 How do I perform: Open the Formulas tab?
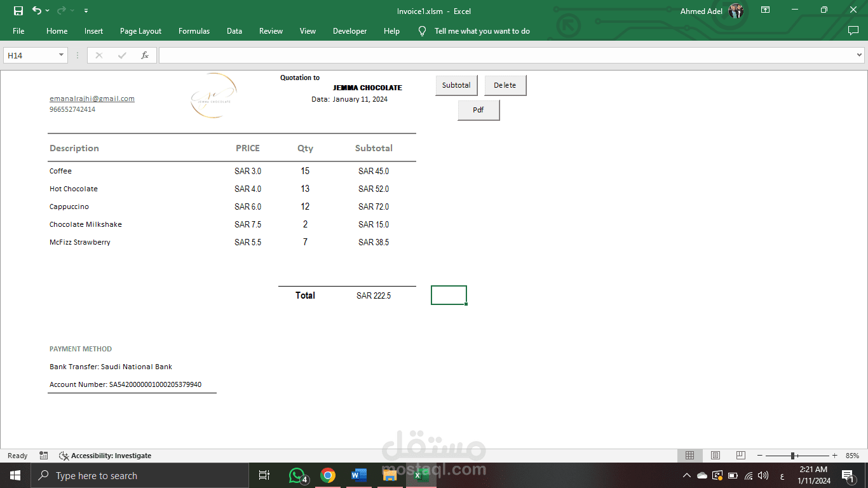194,31
